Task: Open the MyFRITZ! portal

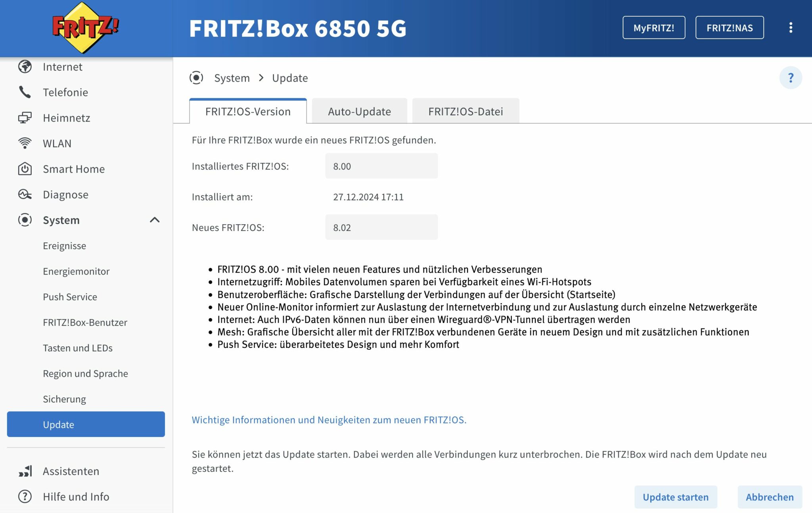Action: click(x=653, y=27)
